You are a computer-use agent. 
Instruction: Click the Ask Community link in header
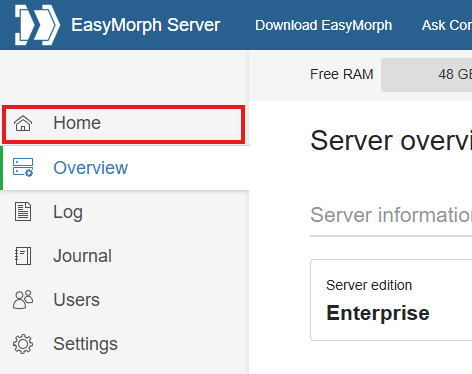447,25
